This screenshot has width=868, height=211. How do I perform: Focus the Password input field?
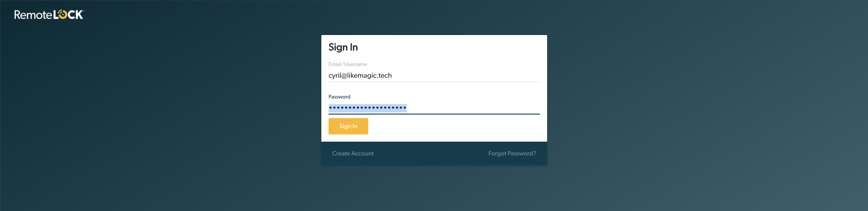(434, 108)
